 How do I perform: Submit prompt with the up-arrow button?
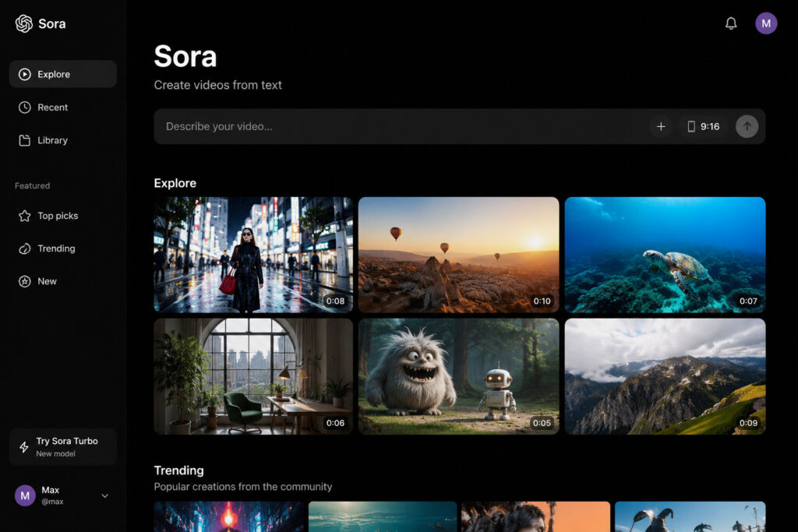pyautogui.click(x=747, y=127)
